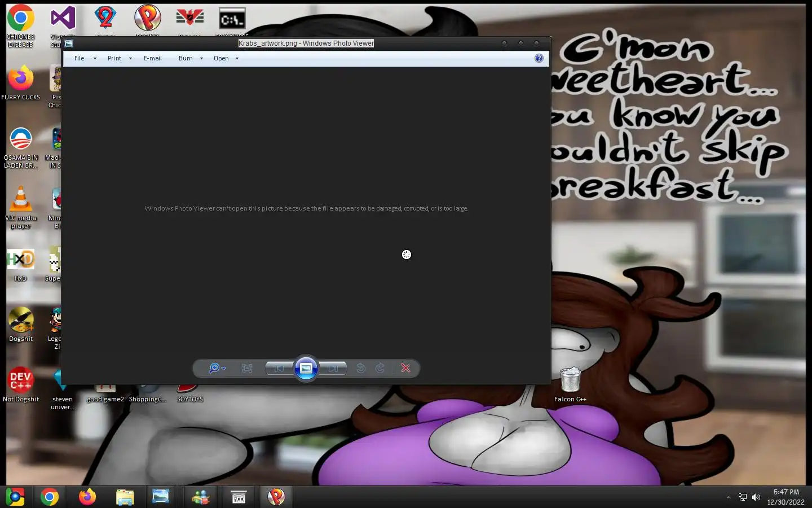Image resolution: width=812 pixels, height=508 pixels.
Task: Start the slide show with the blue center button
Action: coord(306,368)
